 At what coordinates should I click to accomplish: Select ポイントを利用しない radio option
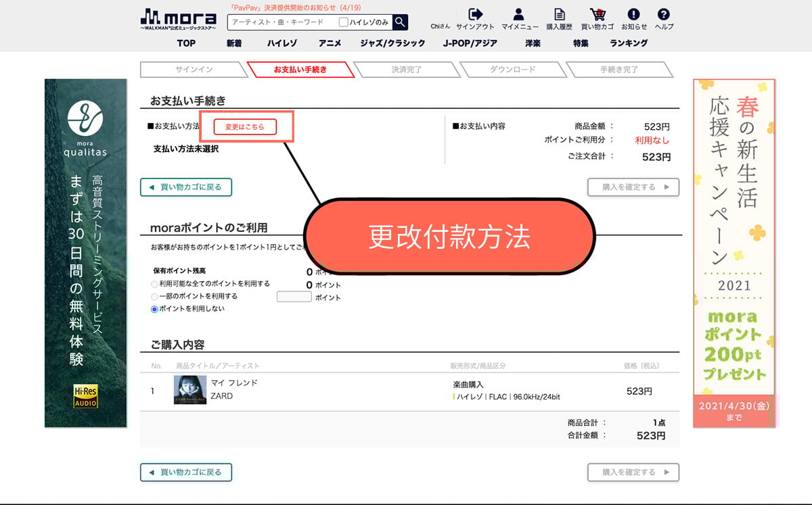(x=154, y=309)
